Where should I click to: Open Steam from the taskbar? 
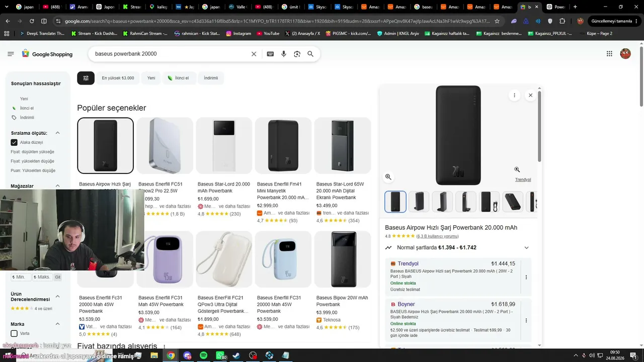point(236,355)
